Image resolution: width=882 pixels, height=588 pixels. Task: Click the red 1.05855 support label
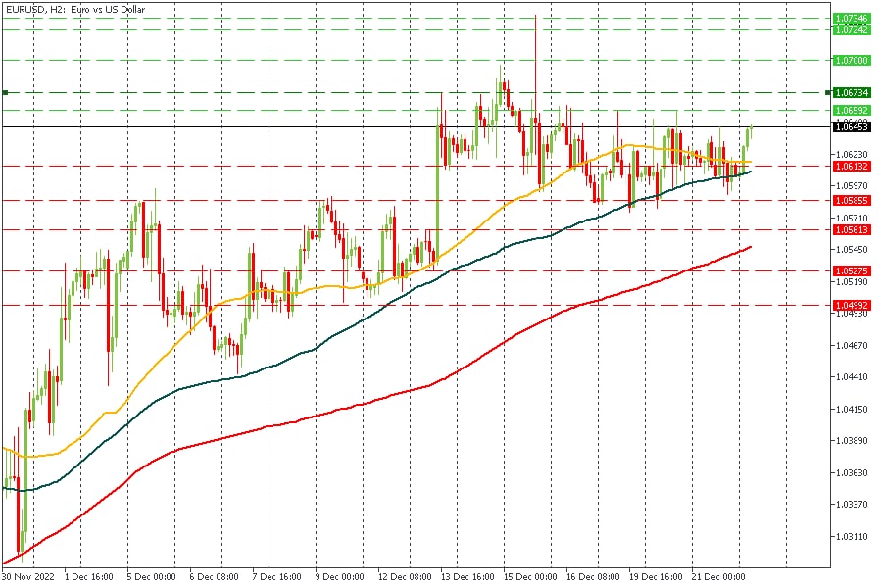pos(852,200)
